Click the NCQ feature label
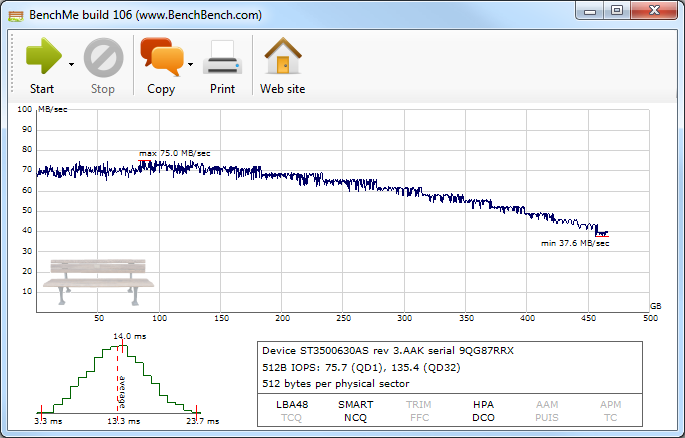 [x=355, y=418]
